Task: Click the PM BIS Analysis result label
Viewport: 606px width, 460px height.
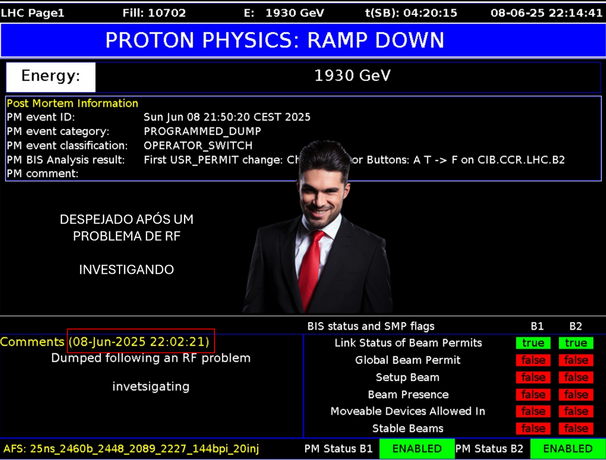Action: click(66, 160)
